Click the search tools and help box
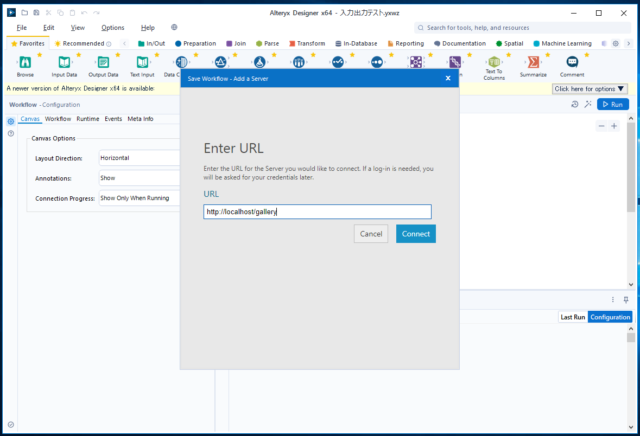This screenshot has width=640, height=436. [x=522, y=28]
